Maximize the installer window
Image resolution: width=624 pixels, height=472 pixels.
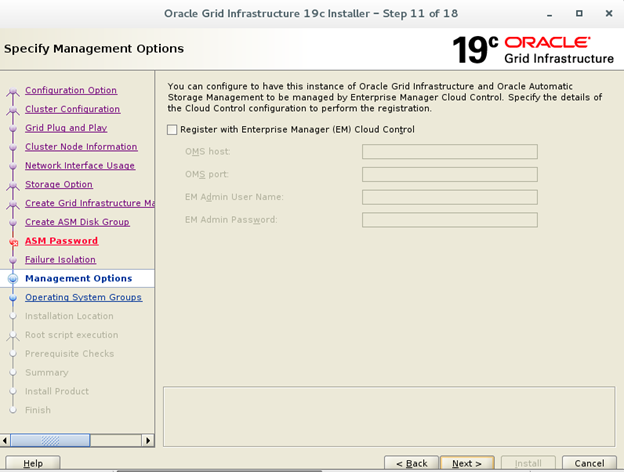point(579,14)
